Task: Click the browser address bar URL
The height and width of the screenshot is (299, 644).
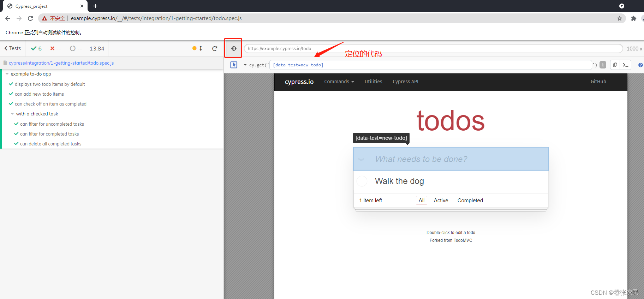Action: pyautogui.click(x=156, y=18)
